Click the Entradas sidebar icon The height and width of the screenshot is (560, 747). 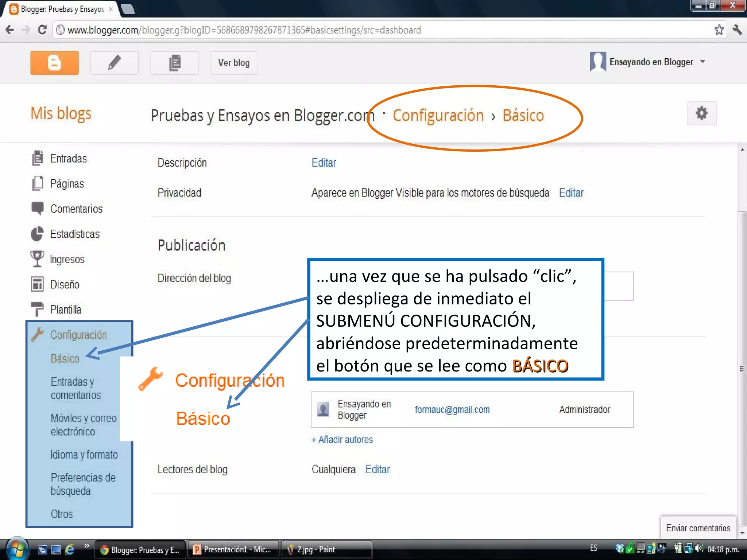pos(38,158)
